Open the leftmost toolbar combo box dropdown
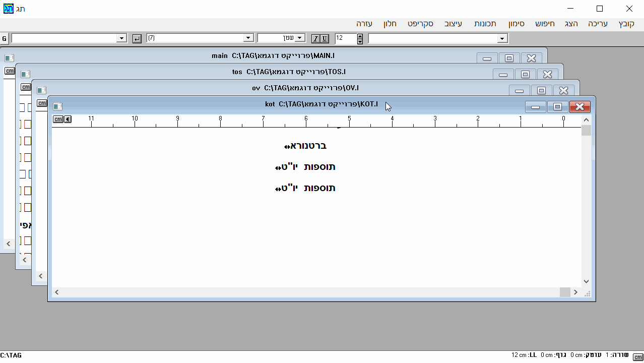 [121, 38]
